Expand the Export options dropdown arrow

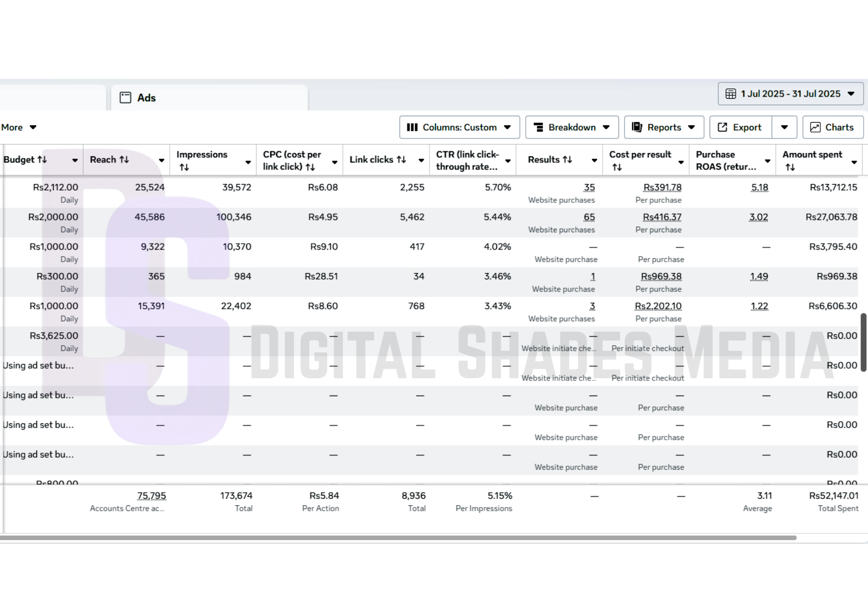coord(784,128)
